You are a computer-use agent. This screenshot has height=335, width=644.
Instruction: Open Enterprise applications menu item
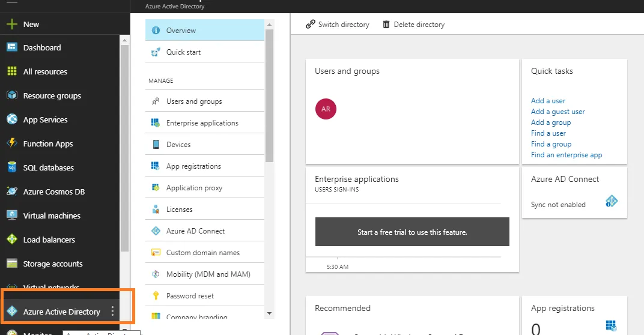point(204,122)
